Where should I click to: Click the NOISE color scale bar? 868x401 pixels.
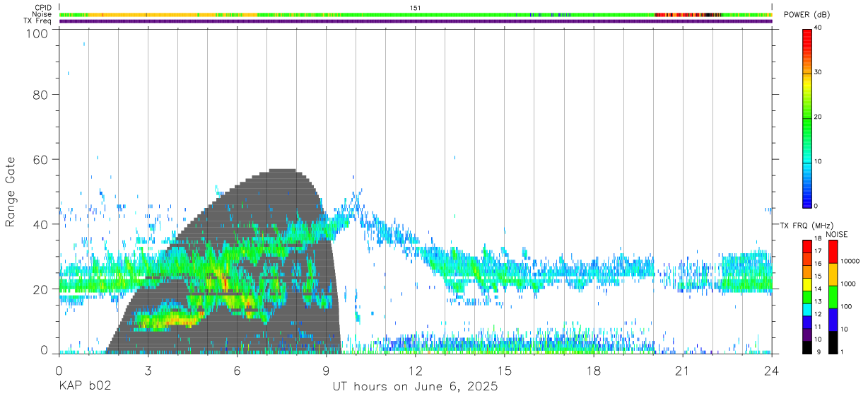pyautogui.click(x=833, y=296)
